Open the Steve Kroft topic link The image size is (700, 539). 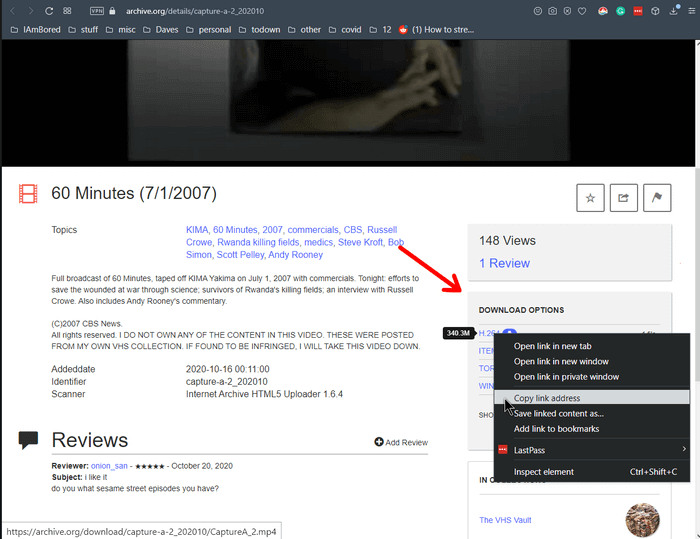tap(360, 242)
